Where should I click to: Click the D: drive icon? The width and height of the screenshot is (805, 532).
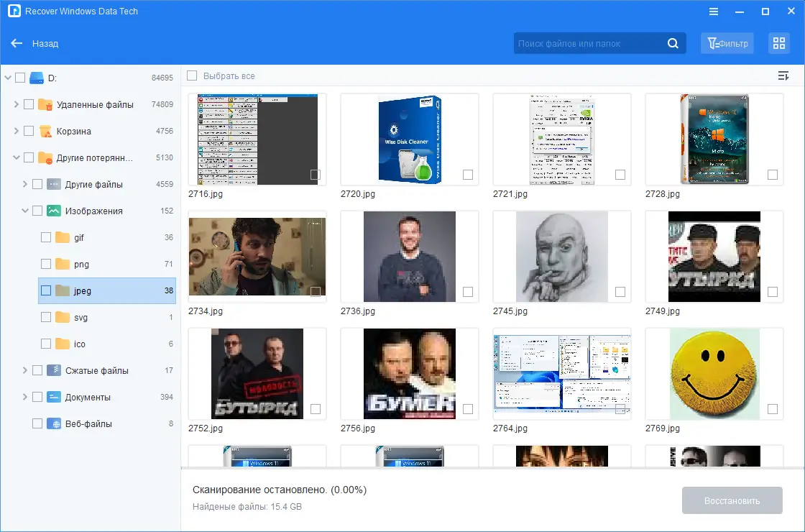point(37,78)
